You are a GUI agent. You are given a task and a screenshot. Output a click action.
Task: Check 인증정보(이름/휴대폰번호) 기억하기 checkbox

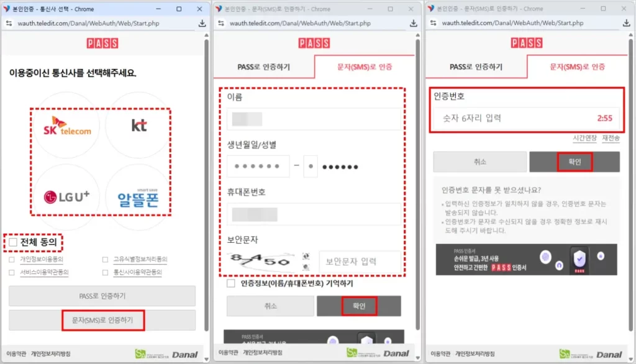tap(231, 283)
